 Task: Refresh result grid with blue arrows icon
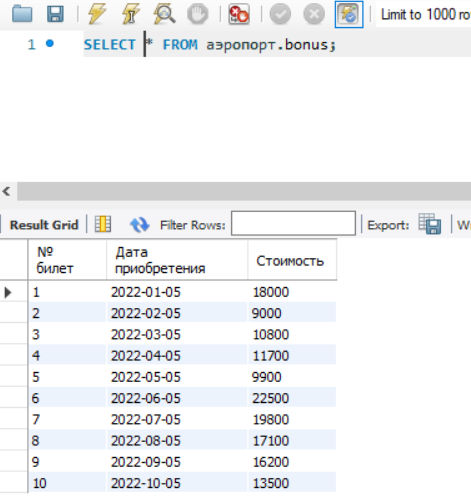click(140, 225)
